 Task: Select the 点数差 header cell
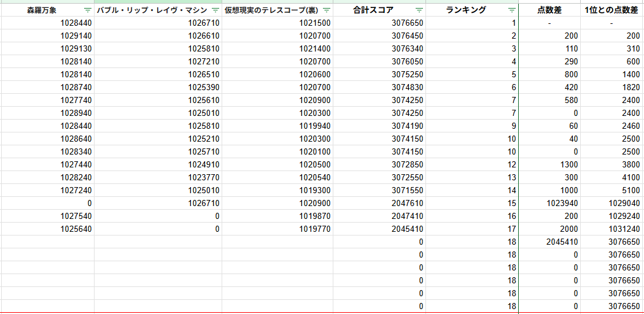(549, 10)
